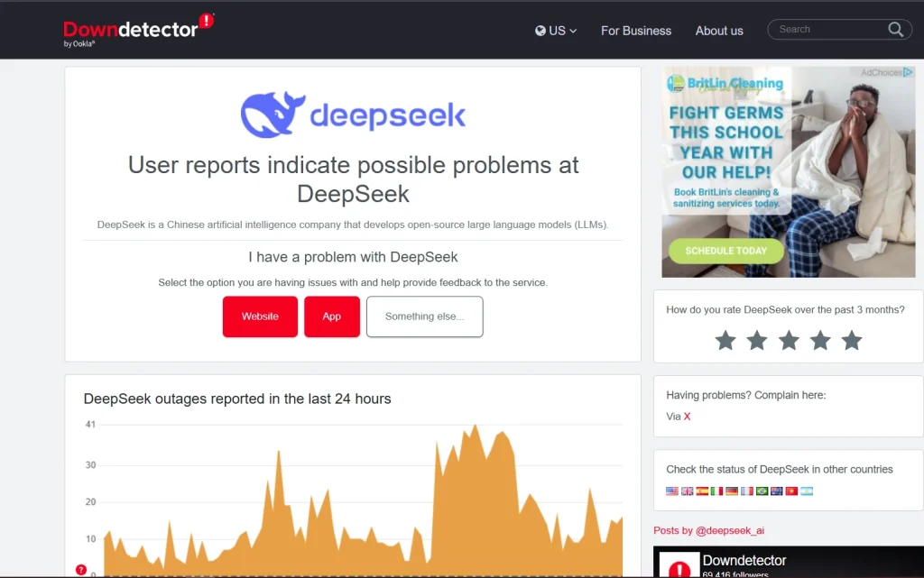Open the BritLin Cleaning ad image
Screen dimensions: 924x578
[x=789, y=172]
